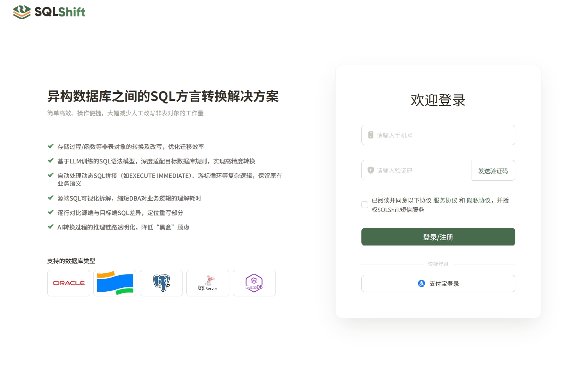Select the Oracle database logo
This screenshot has height=366, width=588.
[69, 283]
